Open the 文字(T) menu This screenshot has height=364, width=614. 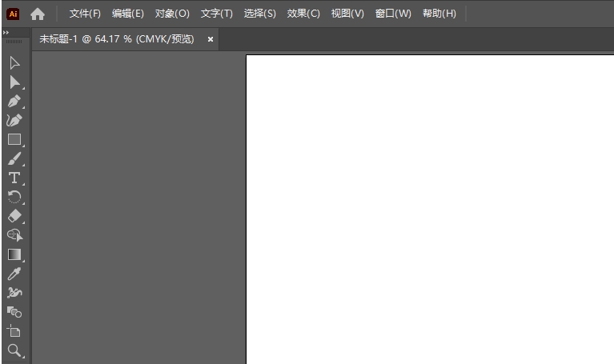[x=217, y=14]
